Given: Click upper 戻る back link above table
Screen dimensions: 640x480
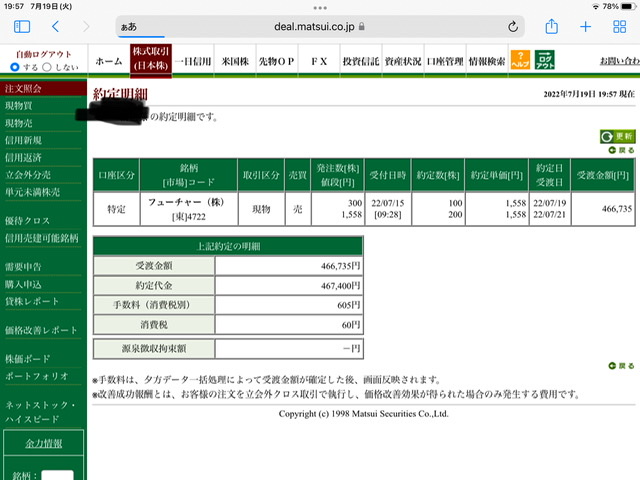Looking at the screenshot, I should pos(622,150).
